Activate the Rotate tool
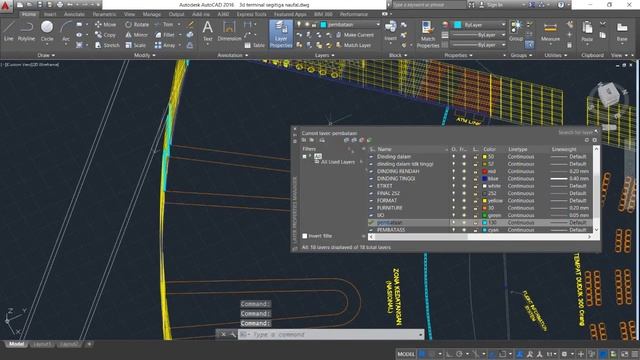 pyautogui.click(x=137, y=24)
